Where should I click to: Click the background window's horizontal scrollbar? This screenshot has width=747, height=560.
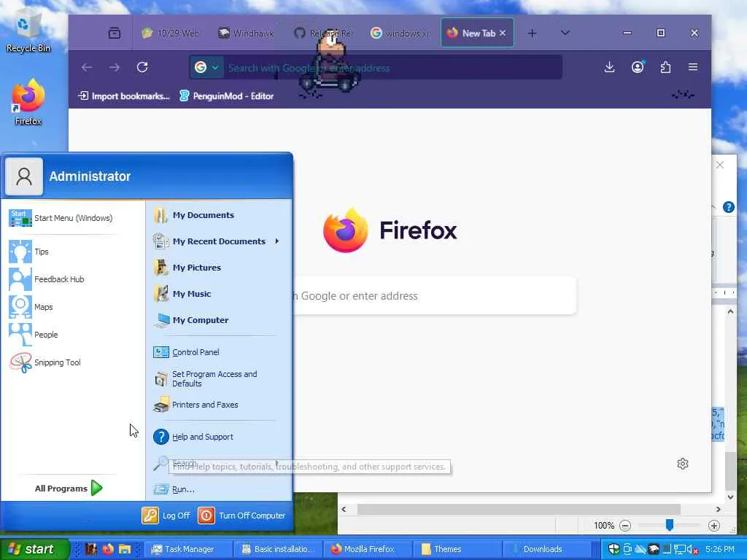click(519, 509)
